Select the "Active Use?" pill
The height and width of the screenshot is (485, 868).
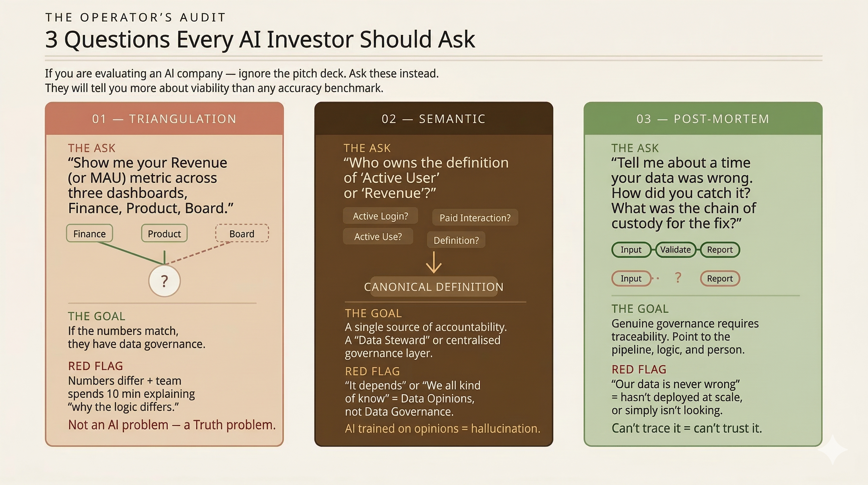click(x=378, y=237)
